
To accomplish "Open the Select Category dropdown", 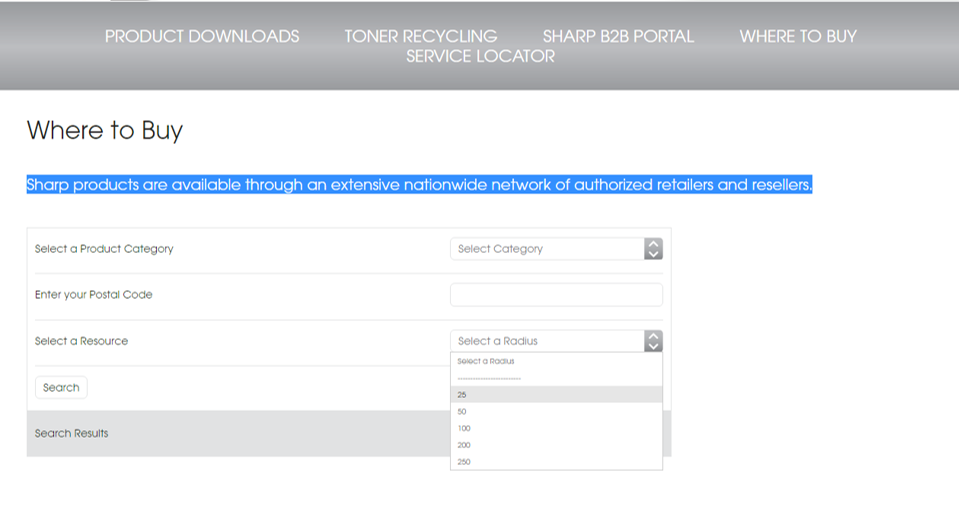I will click(x=556, y=249).
